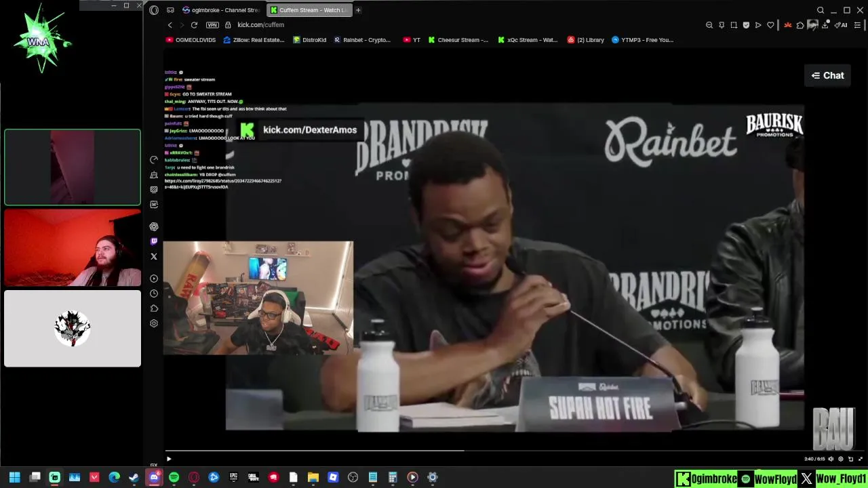Open the Opera AI toolbar button
This screenshot has height=488, width=868.
[x=842, y=25]
